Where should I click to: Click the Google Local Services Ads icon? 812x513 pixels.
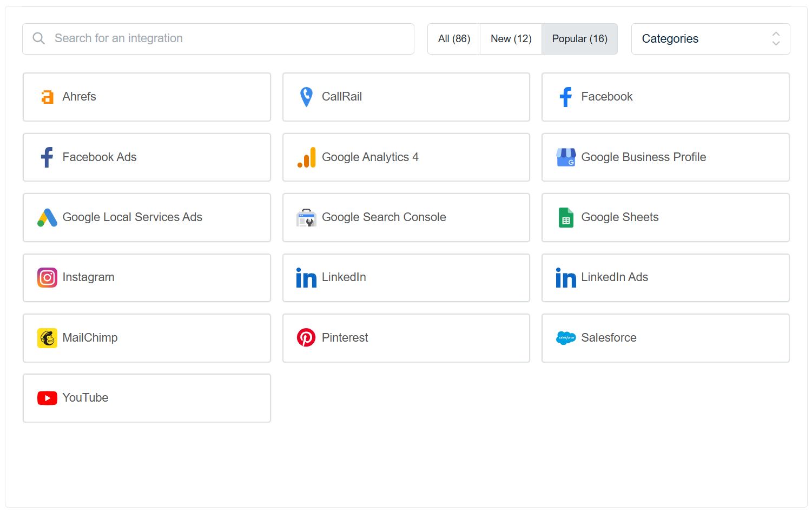click(47, 217)
